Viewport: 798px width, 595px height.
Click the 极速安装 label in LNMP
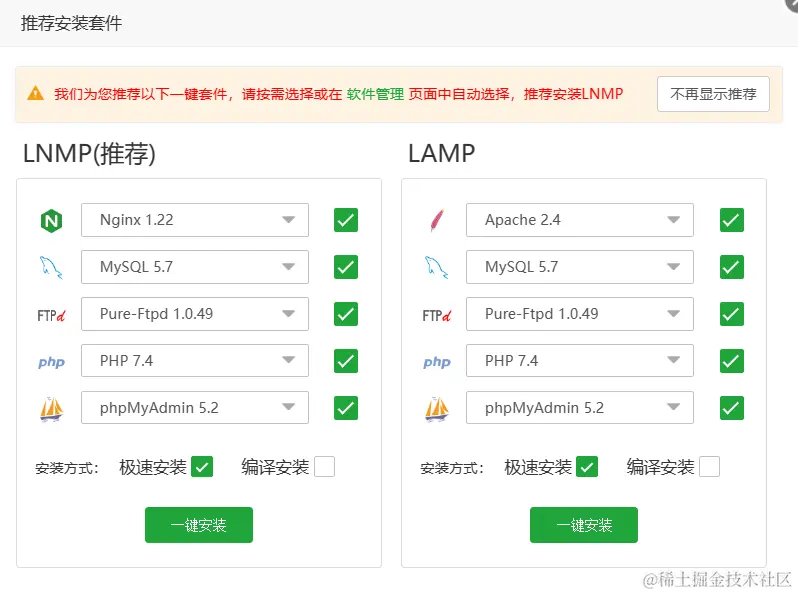click(153, 467)
